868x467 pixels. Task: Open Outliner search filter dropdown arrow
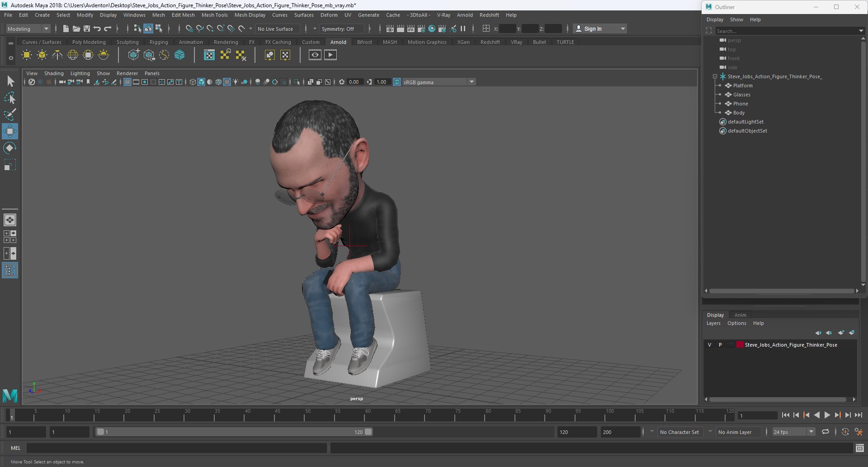[861, 31]
